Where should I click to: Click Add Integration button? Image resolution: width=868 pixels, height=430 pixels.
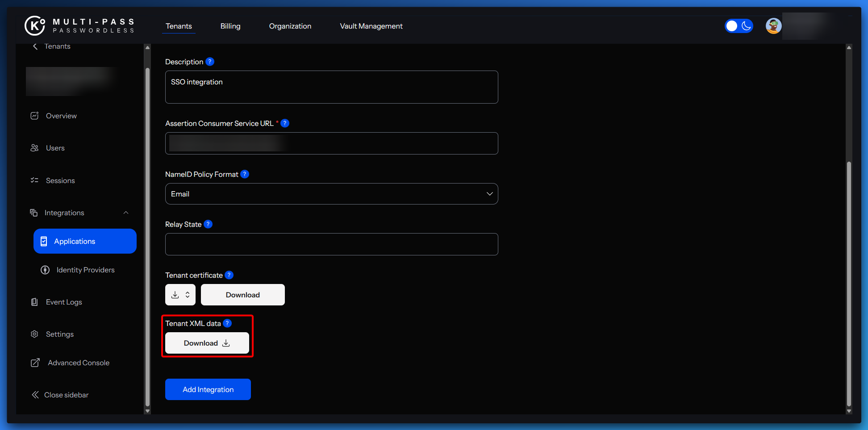pyautogui.click(x=208, y=389)
